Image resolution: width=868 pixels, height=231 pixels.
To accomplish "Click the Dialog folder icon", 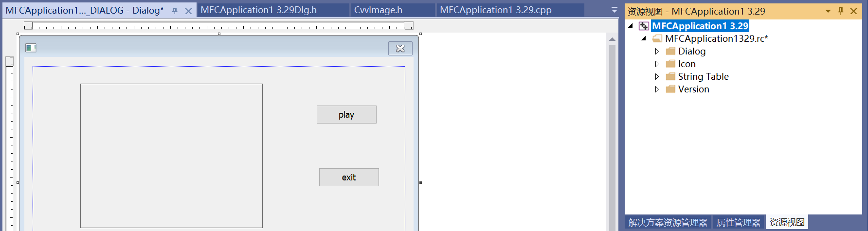I will (x=670, y=51).
